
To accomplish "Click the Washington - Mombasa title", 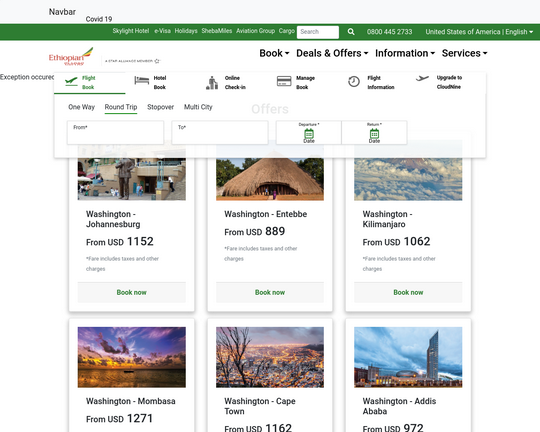I will click(x=131, y=401).
